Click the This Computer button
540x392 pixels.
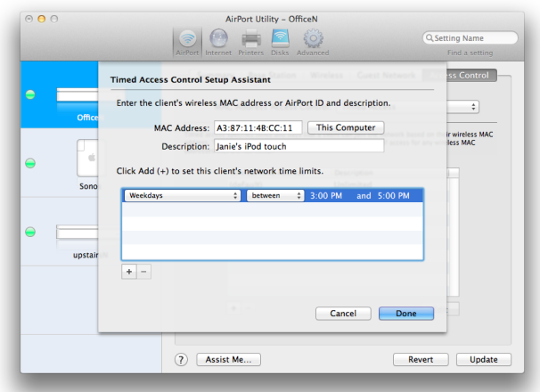pyautogui.click(x=346, y=127)
